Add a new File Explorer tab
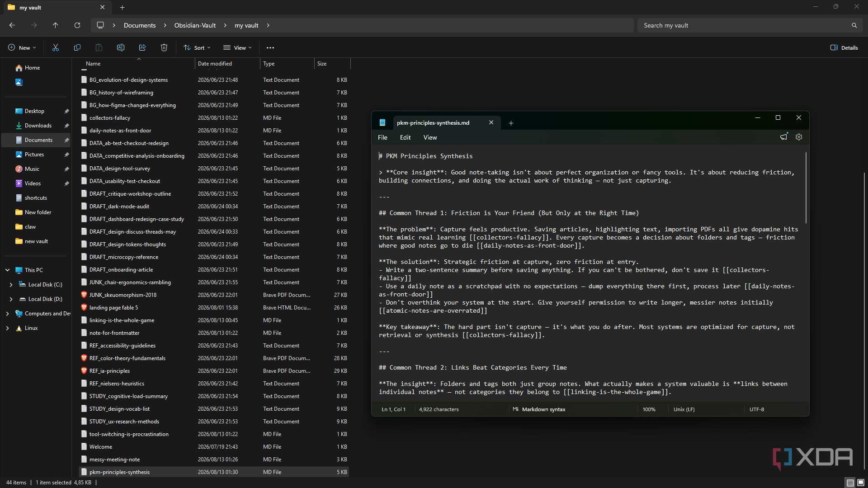 pos(122,7)
